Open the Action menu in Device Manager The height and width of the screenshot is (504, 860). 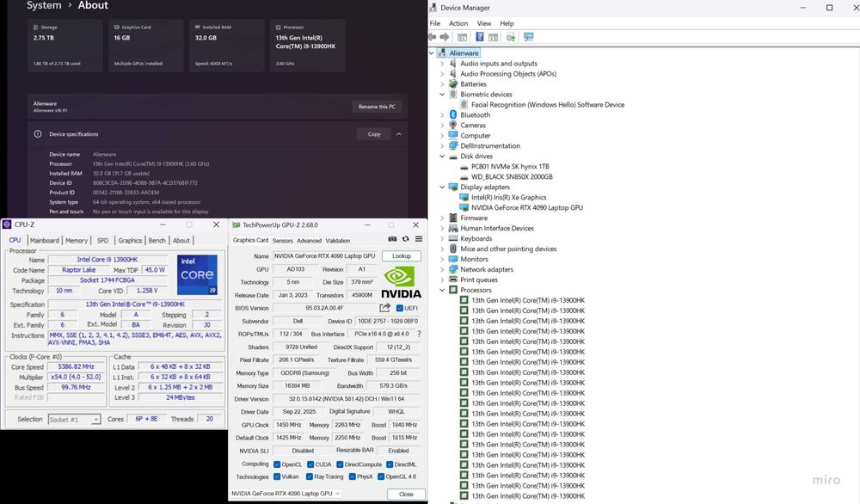[458, 23]
